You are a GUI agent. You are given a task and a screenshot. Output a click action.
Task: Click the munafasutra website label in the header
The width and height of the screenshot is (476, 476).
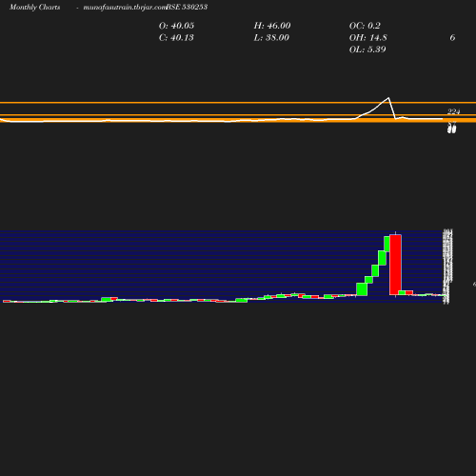[x=125, y=8]
